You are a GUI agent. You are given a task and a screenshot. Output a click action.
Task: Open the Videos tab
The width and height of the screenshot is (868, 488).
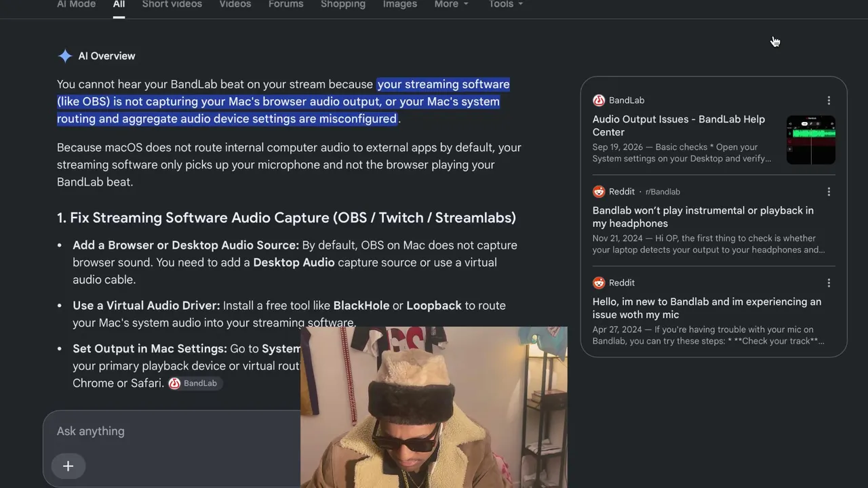(235, 5)
